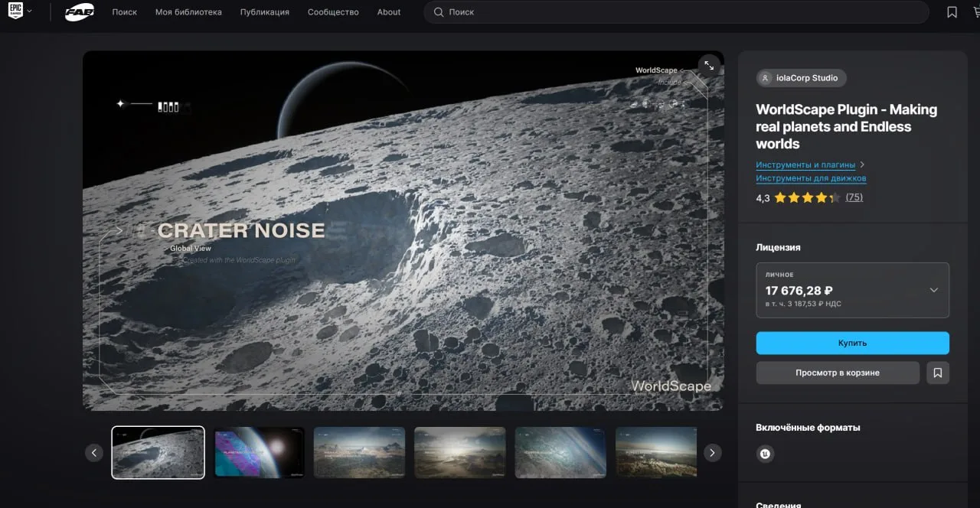
Task: Select the second thumbnail with planet glow
Action: pos(260,453)
